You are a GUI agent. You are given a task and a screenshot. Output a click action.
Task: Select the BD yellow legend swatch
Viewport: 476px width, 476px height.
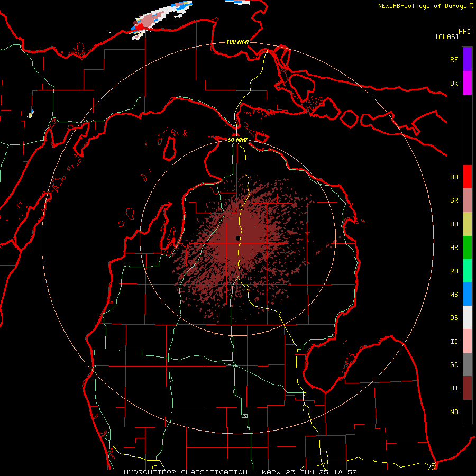click(x=467, y=224)
